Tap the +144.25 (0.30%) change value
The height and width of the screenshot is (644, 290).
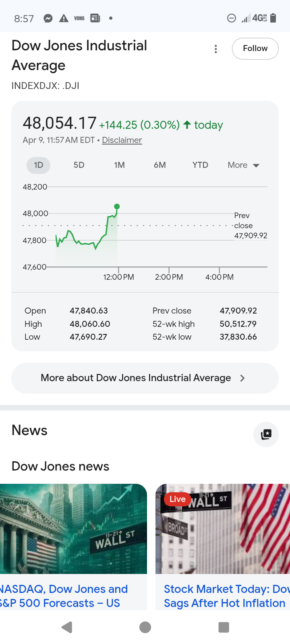click(139, 125)
